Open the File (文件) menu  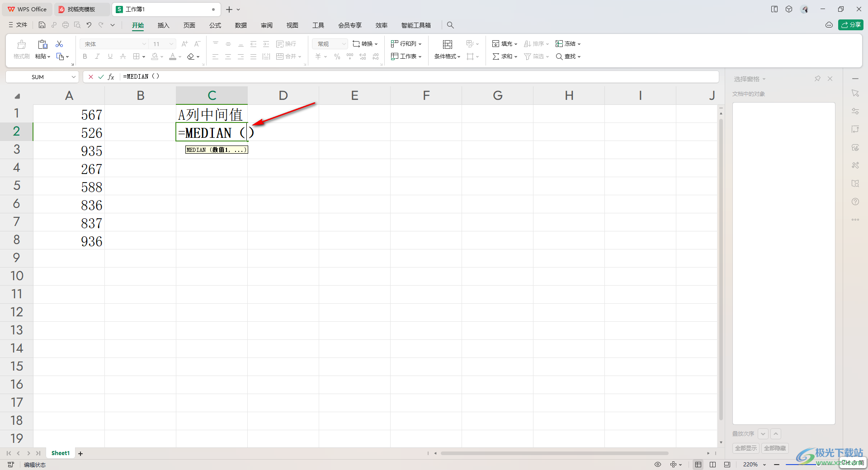click(x=18, y=25)
